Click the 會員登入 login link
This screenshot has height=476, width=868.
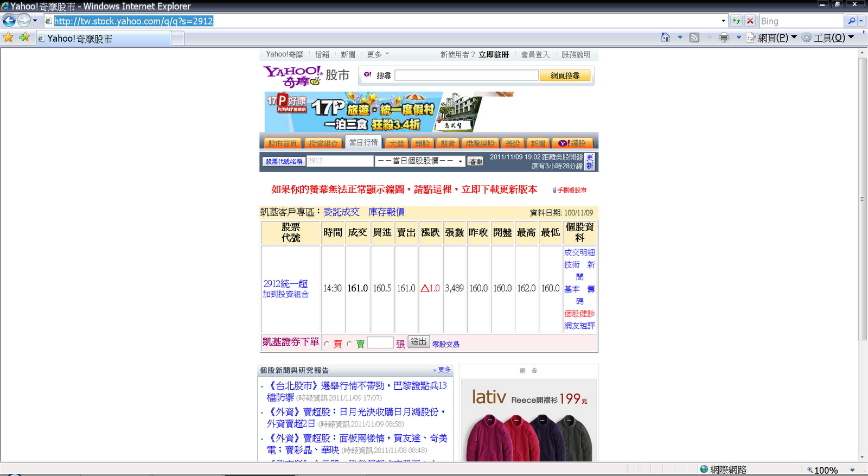pyautogui.click(x=535, y=55)
